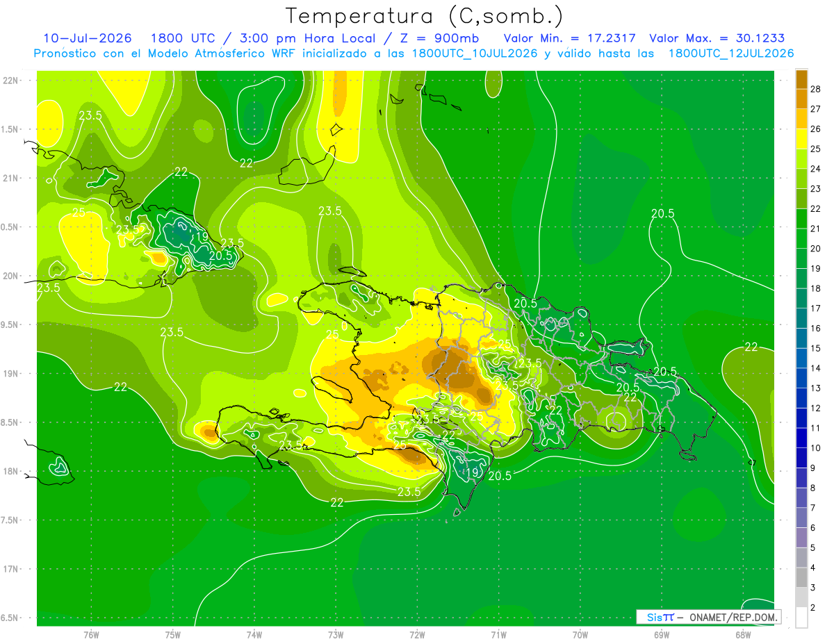Pick the yellow swatch between 25 and 26
Screen dimensions: 834x644
[x=801, y=139]
